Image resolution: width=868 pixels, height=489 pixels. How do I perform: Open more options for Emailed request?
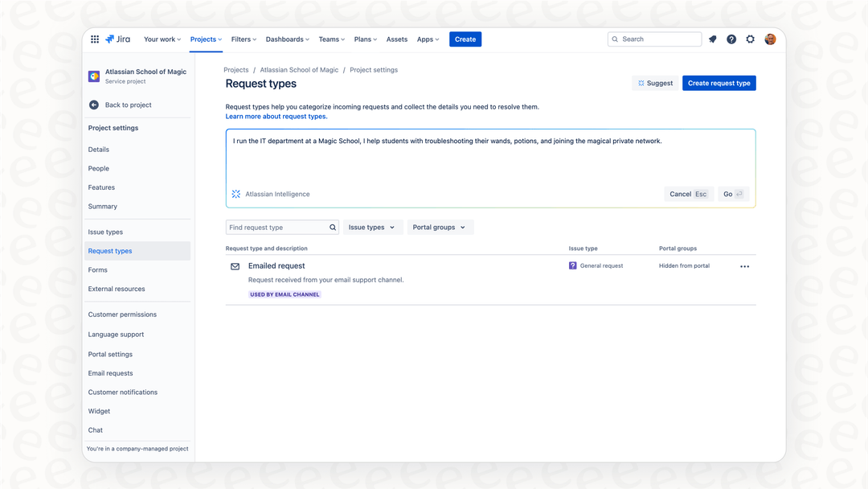(744, 265)
